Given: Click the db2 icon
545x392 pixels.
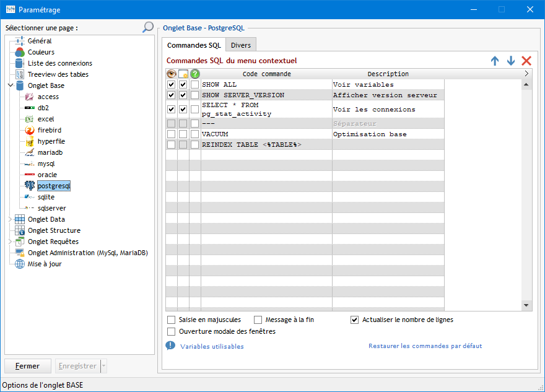Looking at the screenshot, I should point(30,108).
